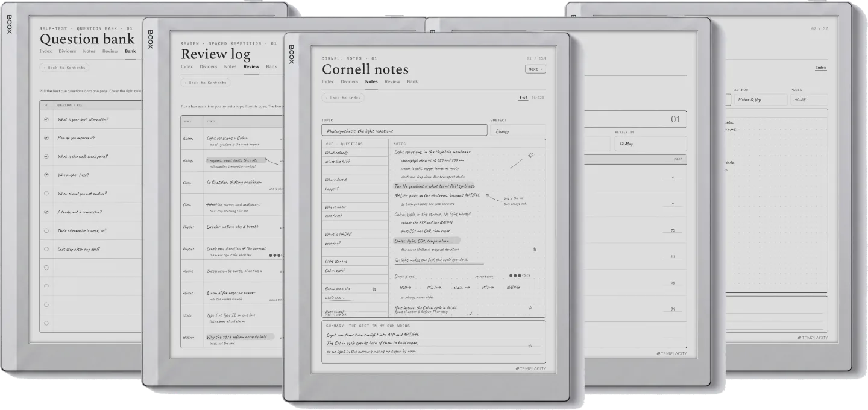
Task: Go to the Dividers tab on the Cornell notes page
Action: (350, 81)
